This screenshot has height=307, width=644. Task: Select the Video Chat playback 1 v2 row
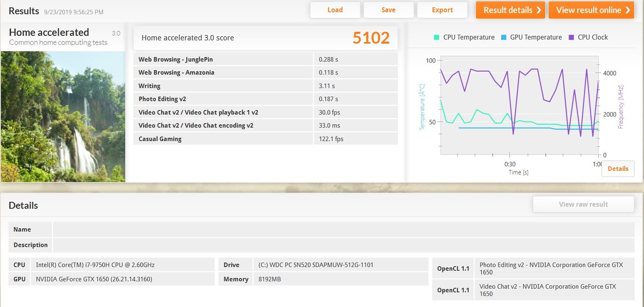tap(266, 113)
